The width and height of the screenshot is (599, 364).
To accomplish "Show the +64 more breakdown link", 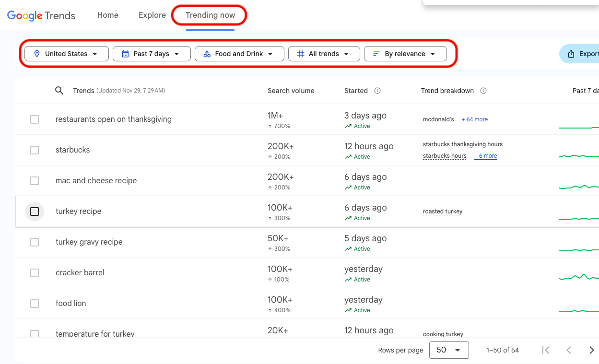I will [474, 119].
